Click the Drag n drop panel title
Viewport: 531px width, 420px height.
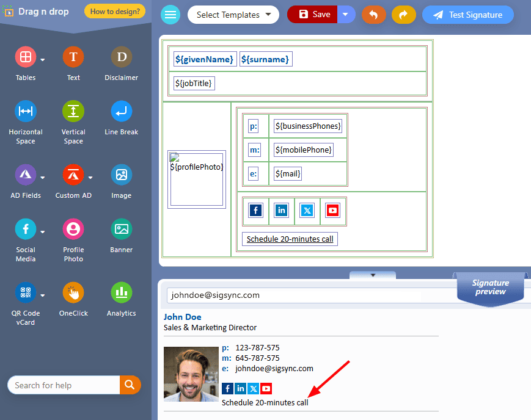click(43, 12)
